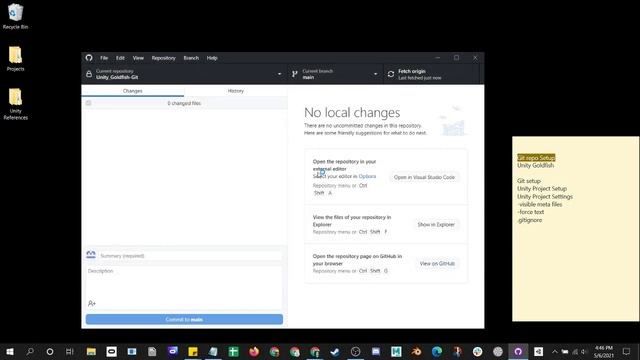Click the 'No local changes' heading
The width and height of the screenshot is (640, 360).
click(352, 112)
